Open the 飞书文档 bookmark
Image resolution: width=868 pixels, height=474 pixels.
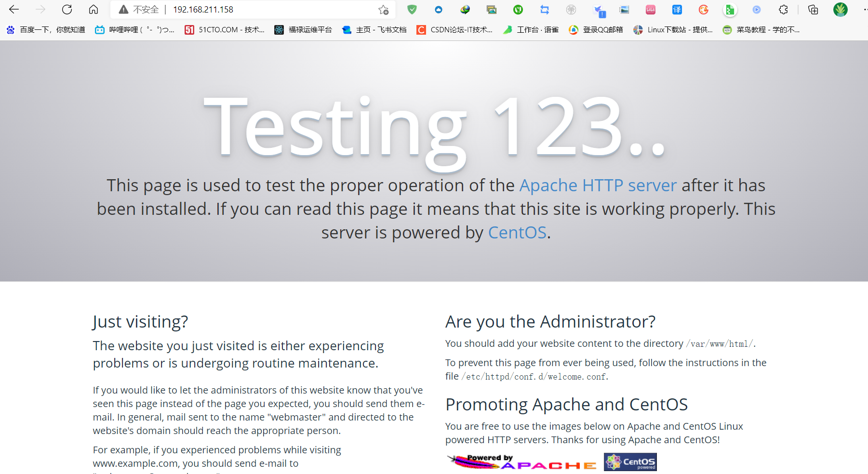pyautogui.click(x=374, y=30)
